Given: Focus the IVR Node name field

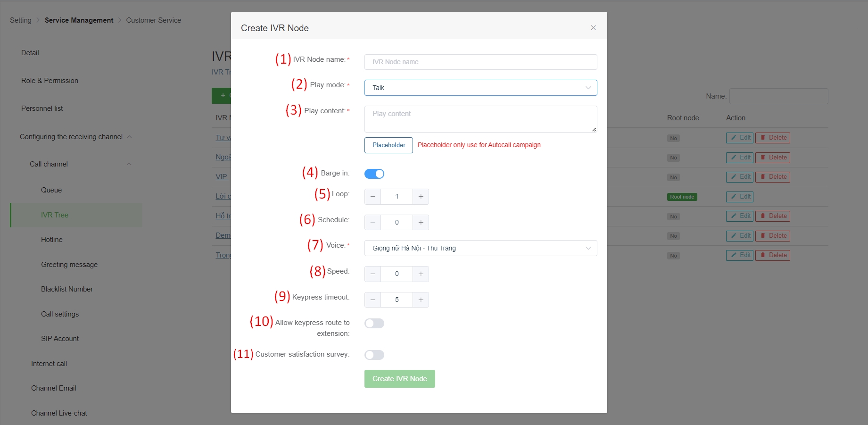Looking at the screenshot, I should (x=480, y=62).
